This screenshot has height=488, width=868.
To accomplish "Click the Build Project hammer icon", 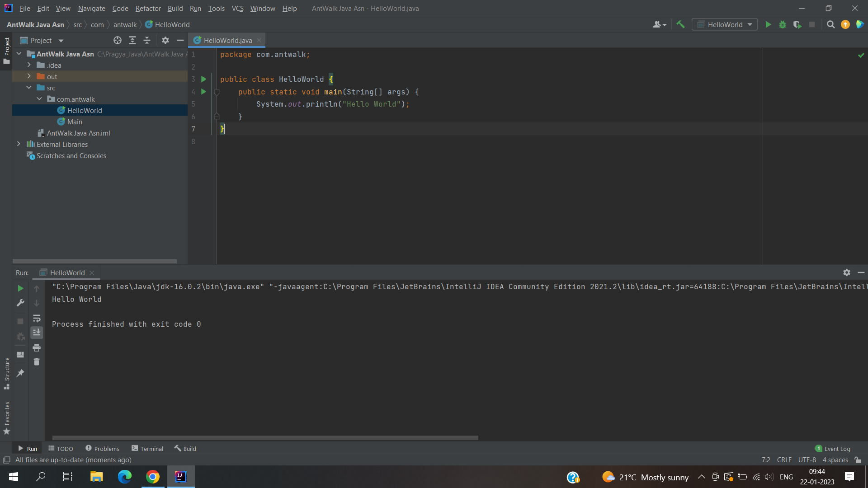I will click(681, 24).
